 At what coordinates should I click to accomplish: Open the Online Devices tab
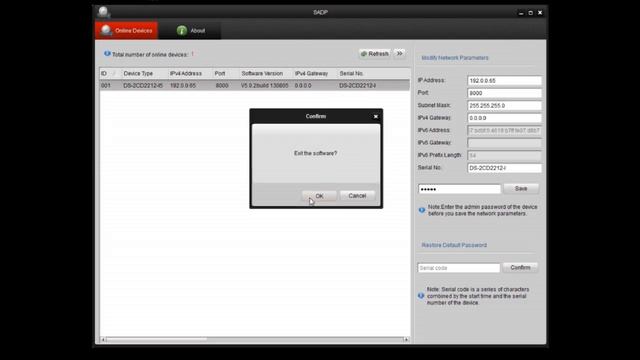coord(127,31)
